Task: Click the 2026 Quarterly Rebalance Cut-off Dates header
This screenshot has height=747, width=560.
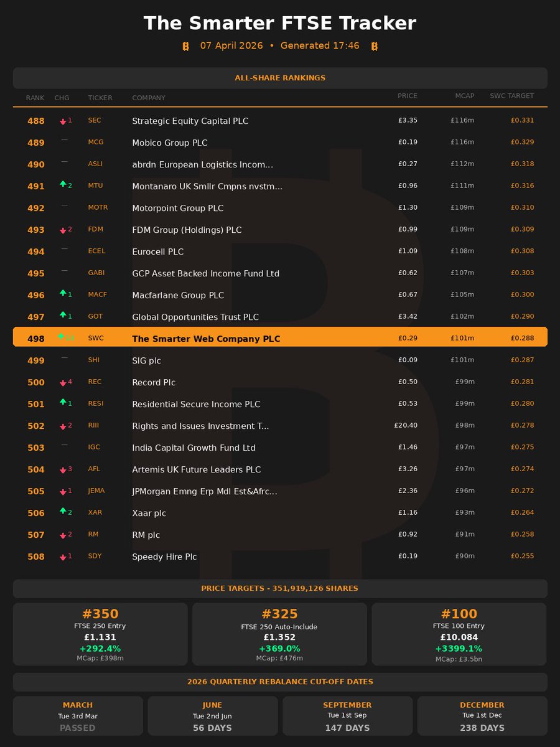Action: tap(280, 682)
